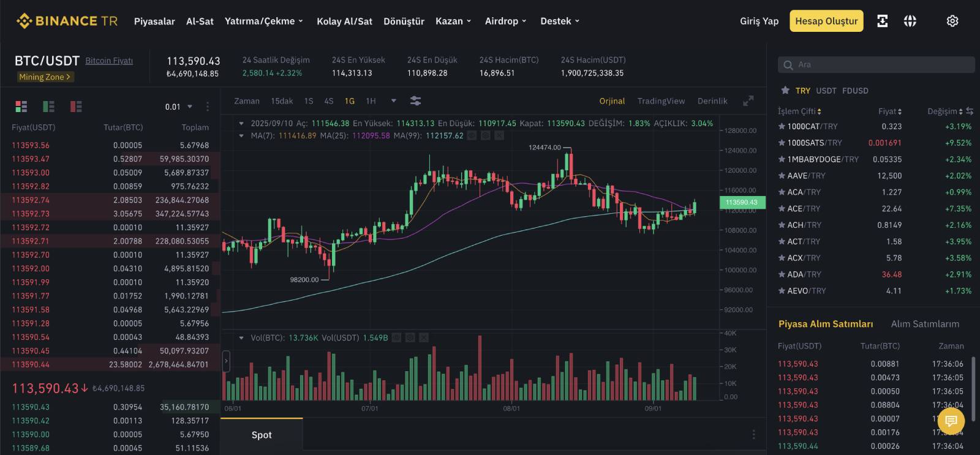Click the Binance TR logo

67,21
